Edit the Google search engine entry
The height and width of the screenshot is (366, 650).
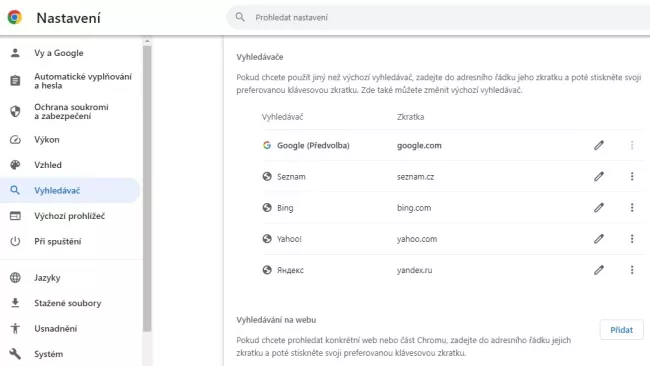click(599, 145)
